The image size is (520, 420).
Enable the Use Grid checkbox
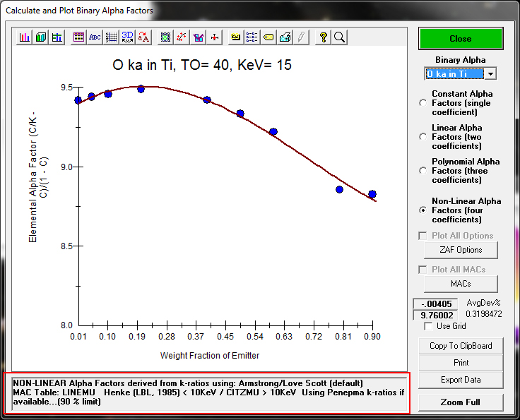pyautogui.click(x=428, y=326)
